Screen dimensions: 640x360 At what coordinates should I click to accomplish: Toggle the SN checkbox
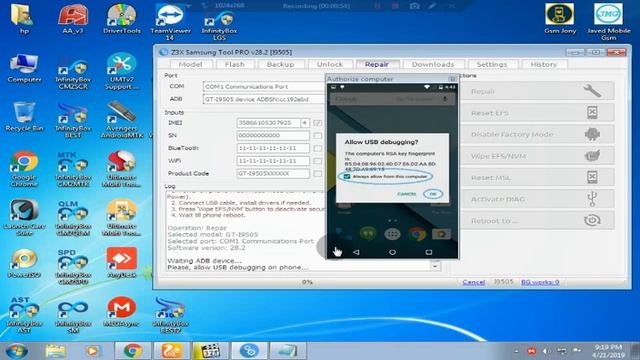tap(318, 135)
